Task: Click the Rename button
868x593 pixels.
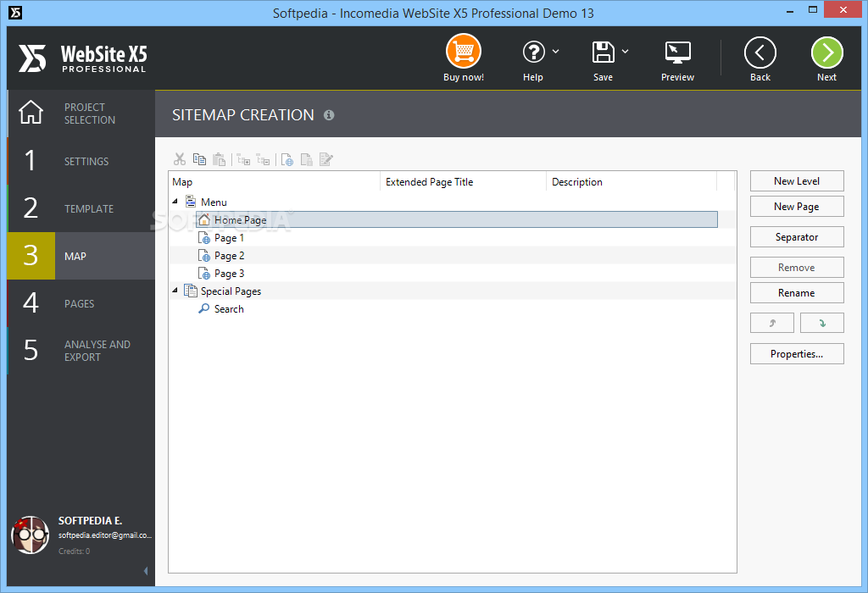Action: tap(797, 292)
